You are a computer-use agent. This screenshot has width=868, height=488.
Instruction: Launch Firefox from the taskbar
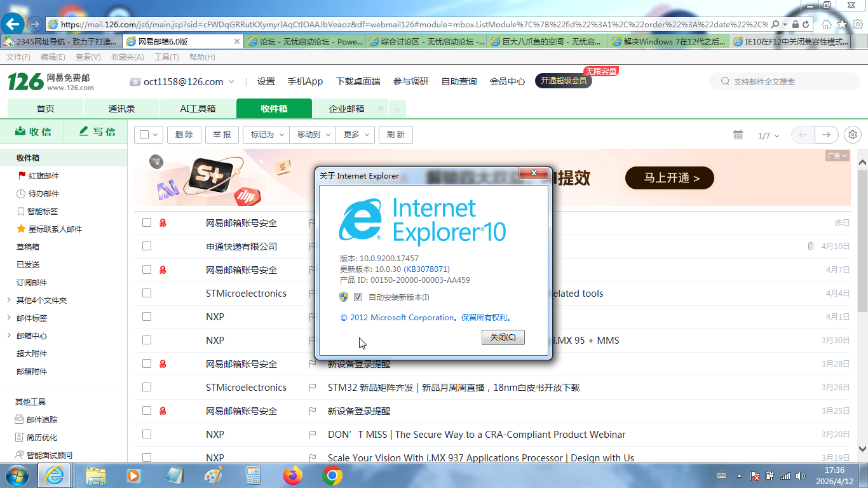(x=294, y=475)
